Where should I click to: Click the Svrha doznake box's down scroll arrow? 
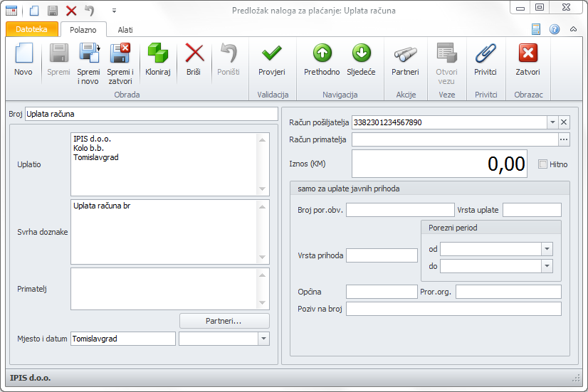coord(262,257)
